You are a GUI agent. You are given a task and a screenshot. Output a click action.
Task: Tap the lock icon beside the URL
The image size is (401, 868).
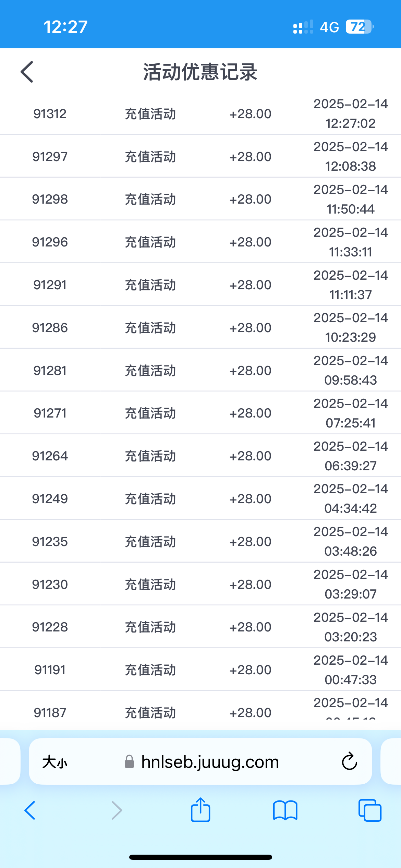point(129,762)
